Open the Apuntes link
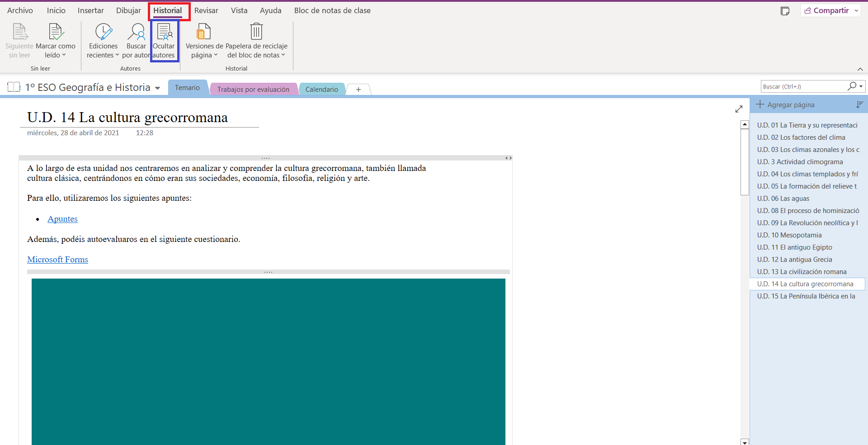The image size is (868, 445). [x=62, y=219]
